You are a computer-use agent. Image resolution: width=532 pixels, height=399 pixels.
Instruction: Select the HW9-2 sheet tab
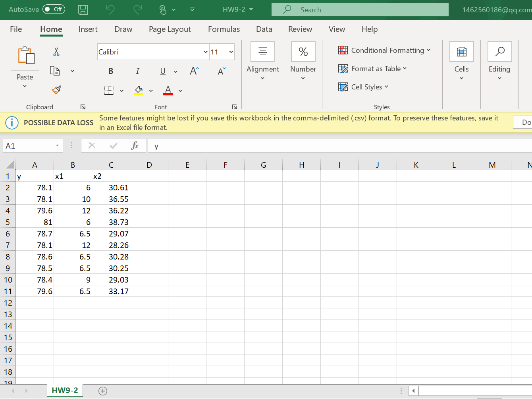pos(65,391)
